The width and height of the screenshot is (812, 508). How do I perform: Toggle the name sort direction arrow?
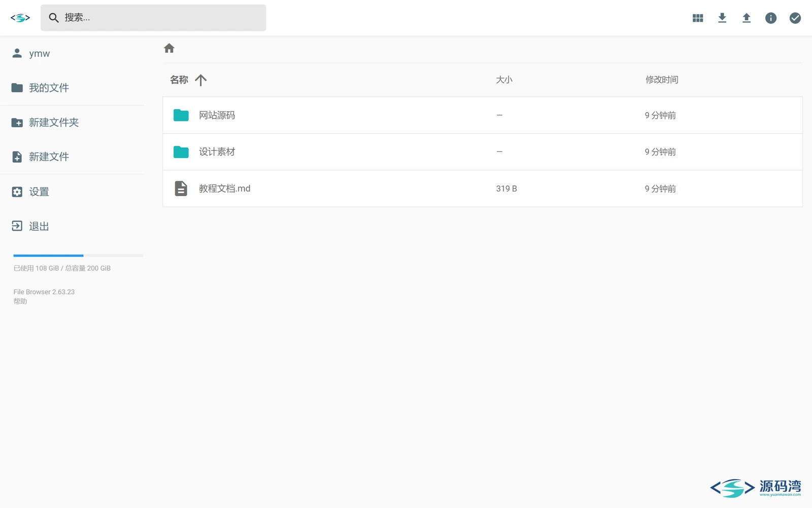(201, 80)
